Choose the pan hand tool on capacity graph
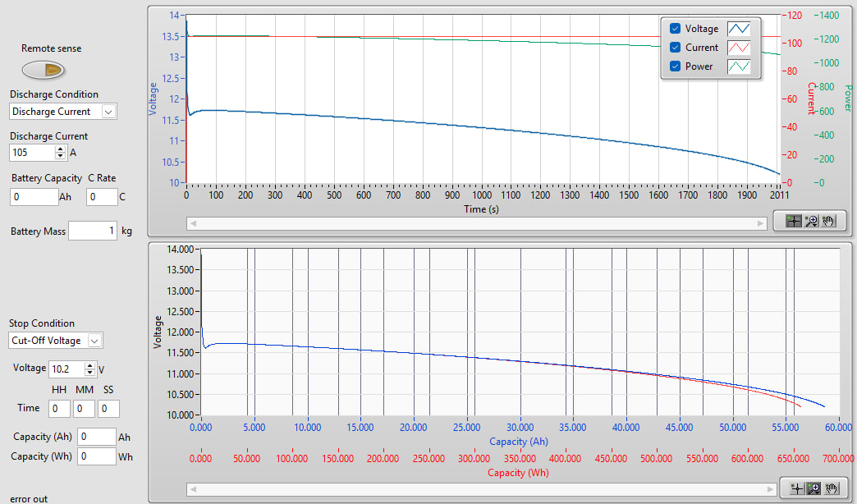The image size is (857, 504). coord(831,488)
